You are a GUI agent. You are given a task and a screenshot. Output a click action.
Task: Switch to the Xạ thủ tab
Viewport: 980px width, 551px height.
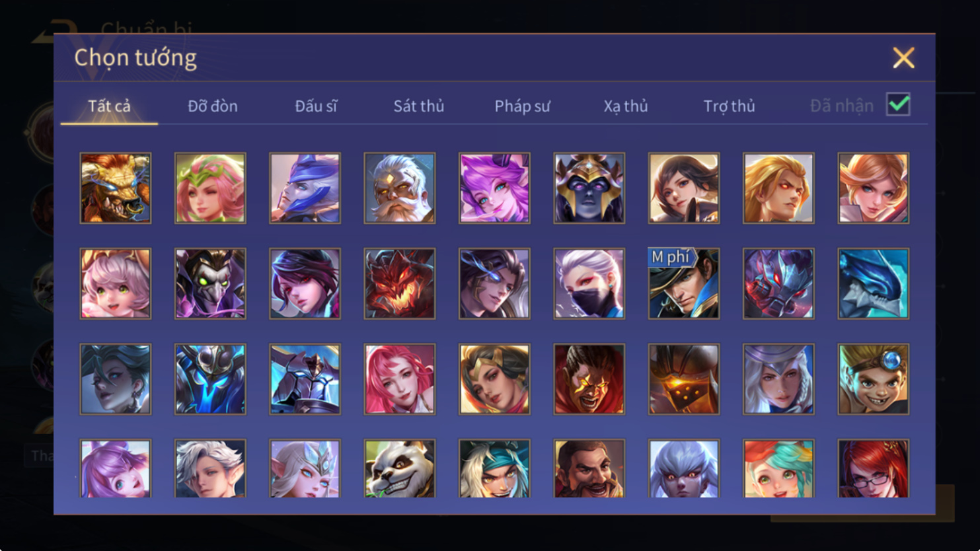(x=626, y=106)
